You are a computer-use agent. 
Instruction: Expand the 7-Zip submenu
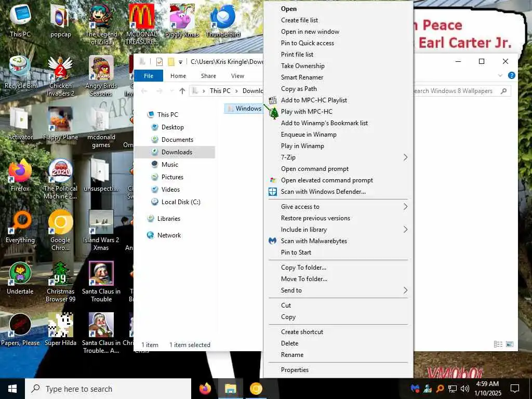coord(338,157)
